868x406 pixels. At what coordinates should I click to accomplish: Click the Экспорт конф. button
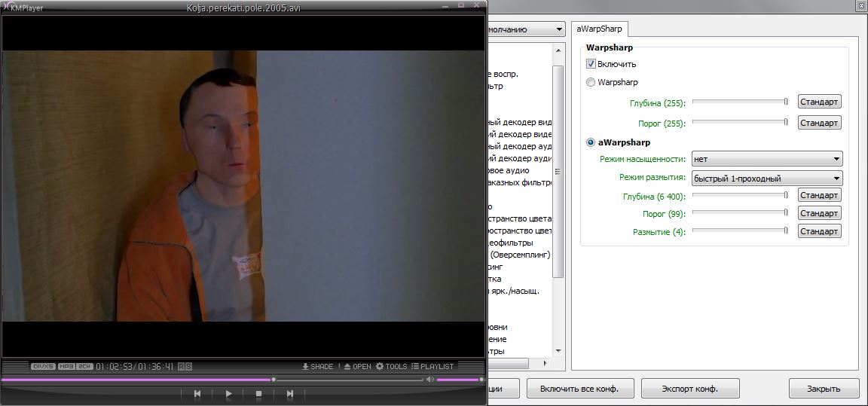coord(689,389)
